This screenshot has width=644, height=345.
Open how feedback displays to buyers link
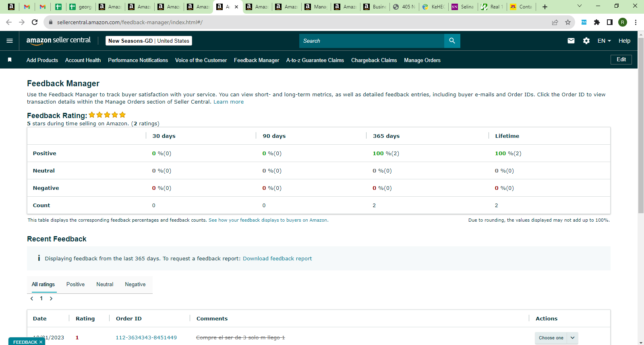point(268,220)
